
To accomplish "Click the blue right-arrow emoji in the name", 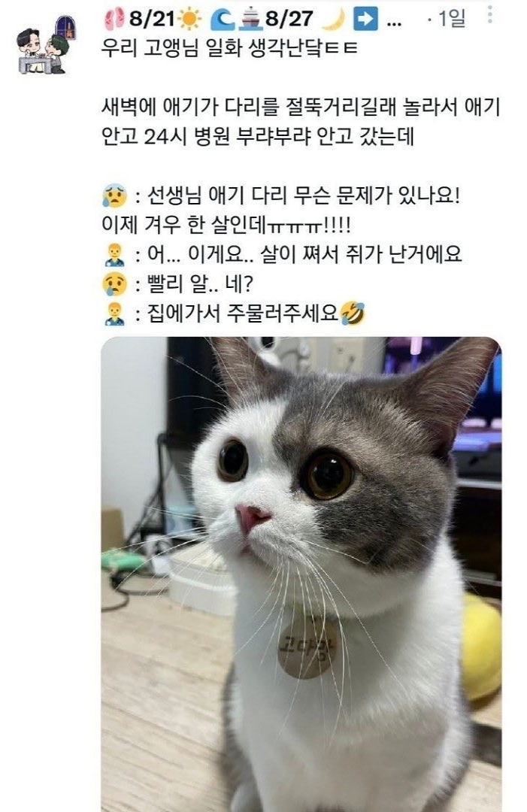I will pyautogui.click(x=365, y=19).
